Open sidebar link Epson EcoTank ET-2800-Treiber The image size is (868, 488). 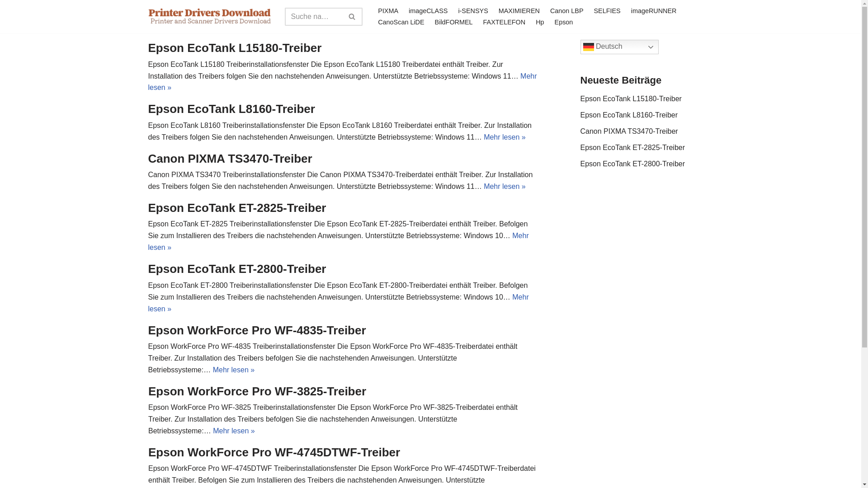pyautogui.click(x=632, y=164)
